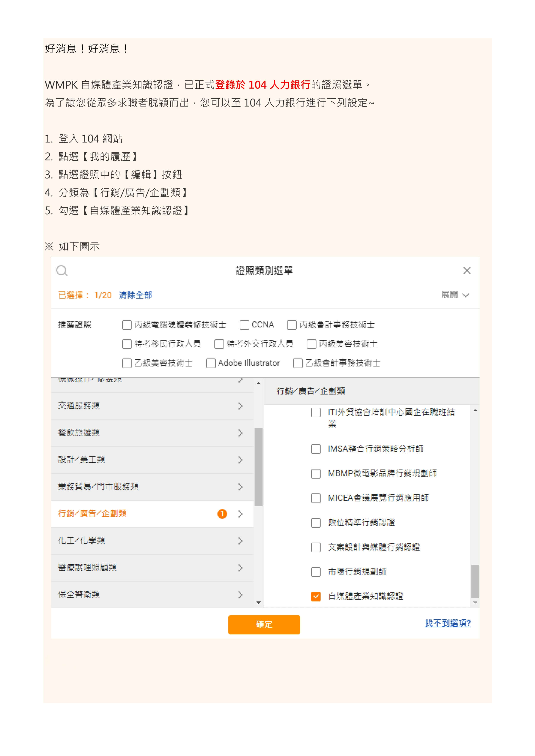Click the certificate list scrollbar thumb
Image resolution: width=535 pixels, height=756 pixels.
(475, 581)
